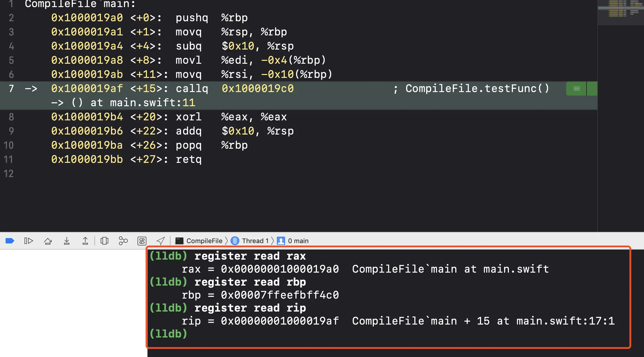644x357 pixels.
Task: Click gutter at line 8 for breakpoint
Action: tap(11, 117)
